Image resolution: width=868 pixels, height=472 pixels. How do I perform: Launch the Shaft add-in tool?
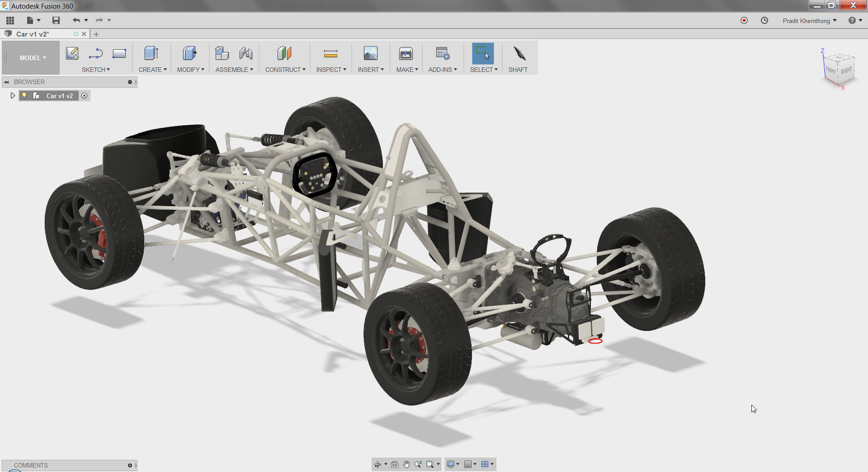coord(518,54)
